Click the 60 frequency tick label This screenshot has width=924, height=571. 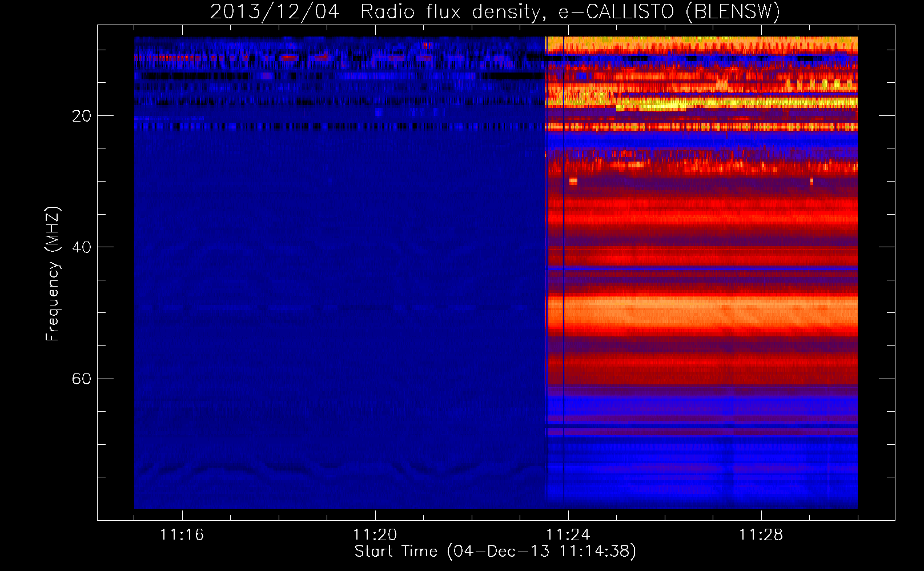(81, 379)
